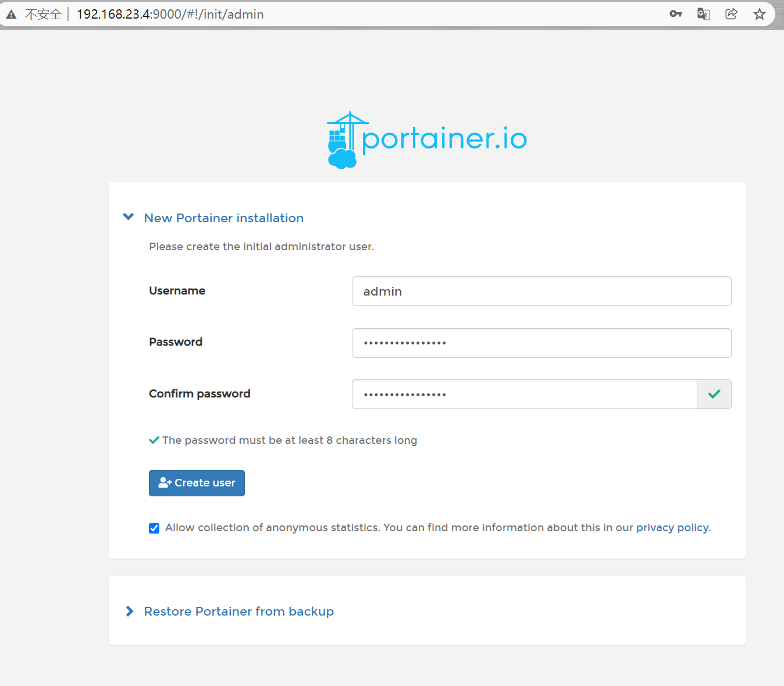The height and width of the screenshot is (686, 784).
Task: Click the New Portainer installation heading
Action: tap(224, 218)
